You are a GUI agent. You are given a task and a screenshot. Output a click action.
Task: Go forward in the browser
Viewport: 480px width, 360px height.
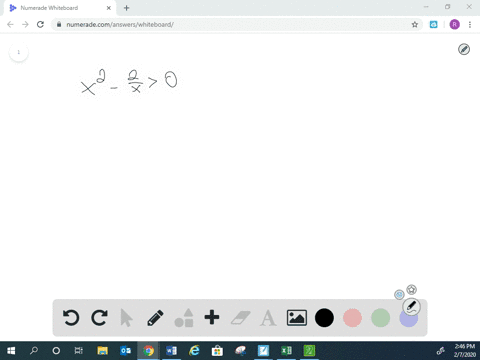[25, 24]
